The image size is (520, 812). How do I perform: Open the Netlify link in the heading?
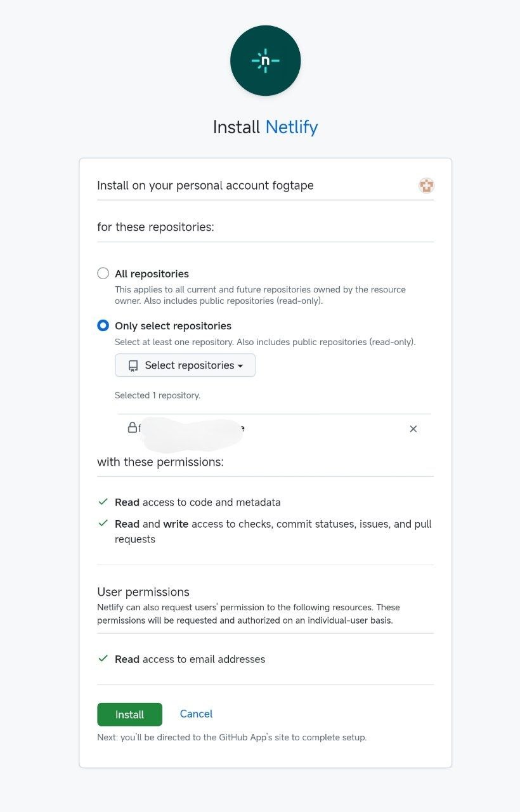coord(291,127)
